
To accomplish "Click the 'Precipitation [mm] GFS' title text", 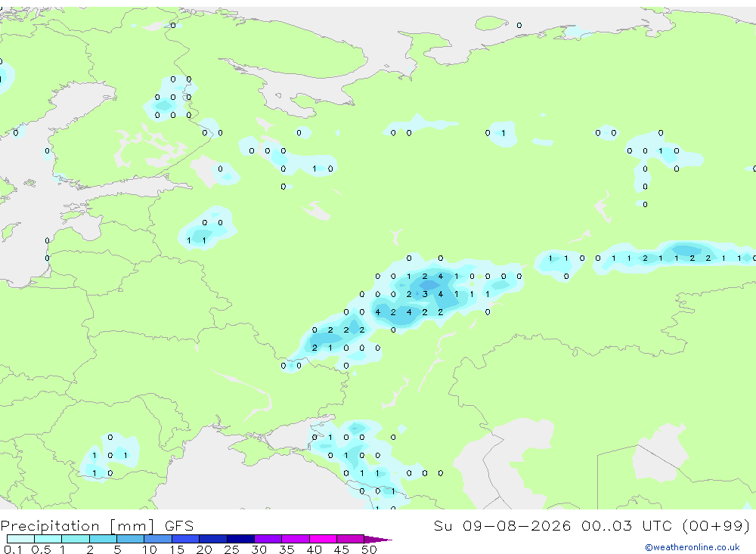I will click(x=97, y=526).
